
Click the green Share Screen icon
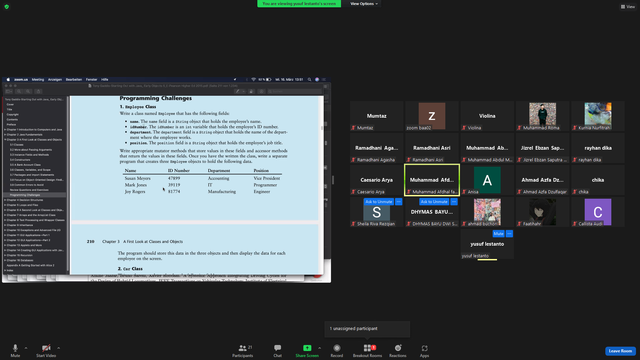point(307,348)
